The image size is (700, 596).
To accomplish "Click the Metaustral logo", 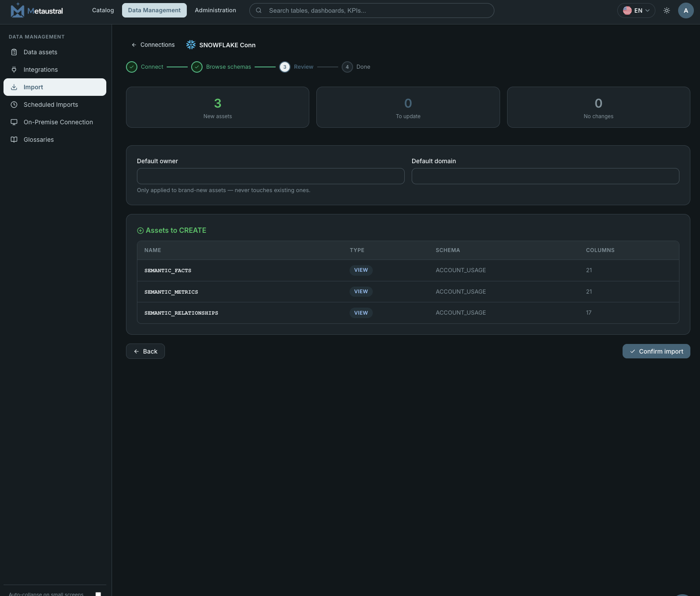I will coord(37,11).
